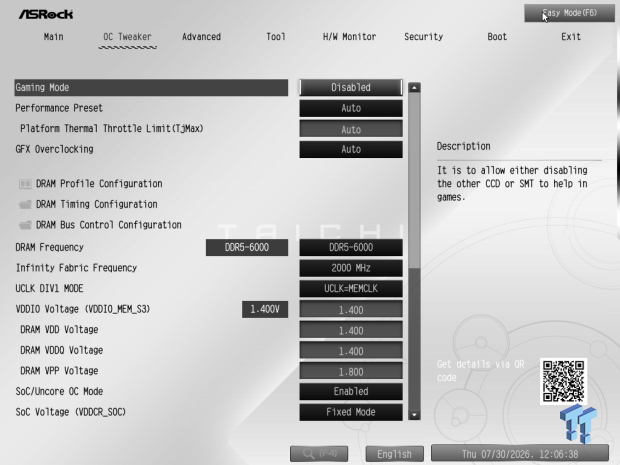Select the DRAM VPP Voltage label

[x=59, y=370]
